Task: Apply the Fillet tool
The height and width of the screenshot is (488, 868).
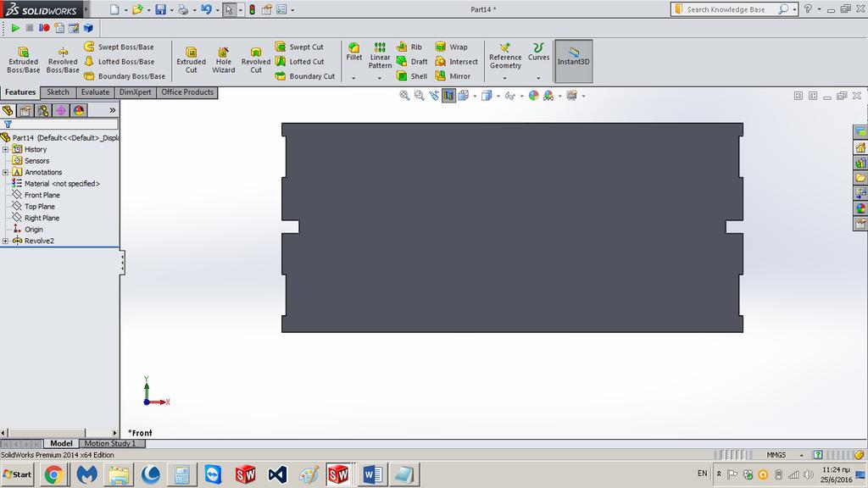Action: (x=353, y=52)
